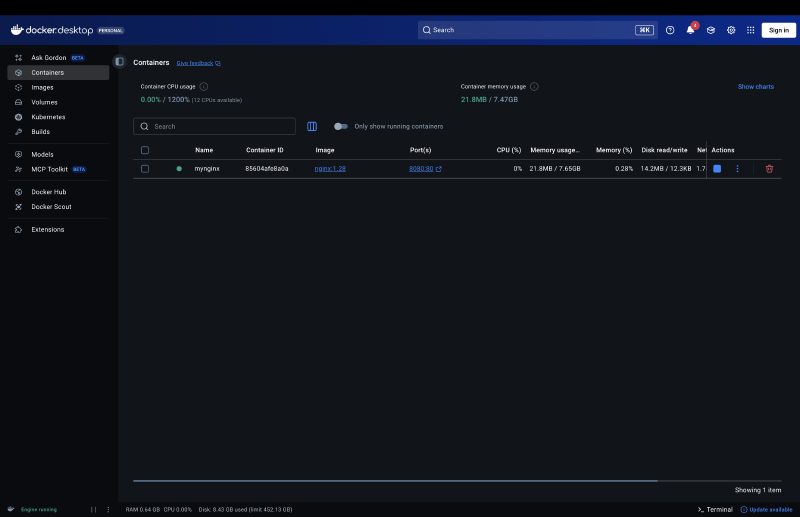Click Sign in button
The image size is (800, 517).
[779, 30]
